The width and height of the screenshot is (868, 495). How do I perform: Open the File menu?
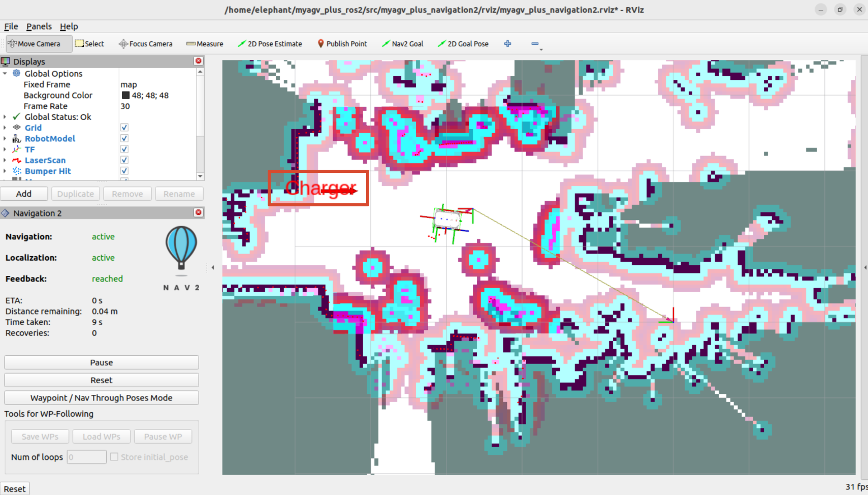pos(11,26)
